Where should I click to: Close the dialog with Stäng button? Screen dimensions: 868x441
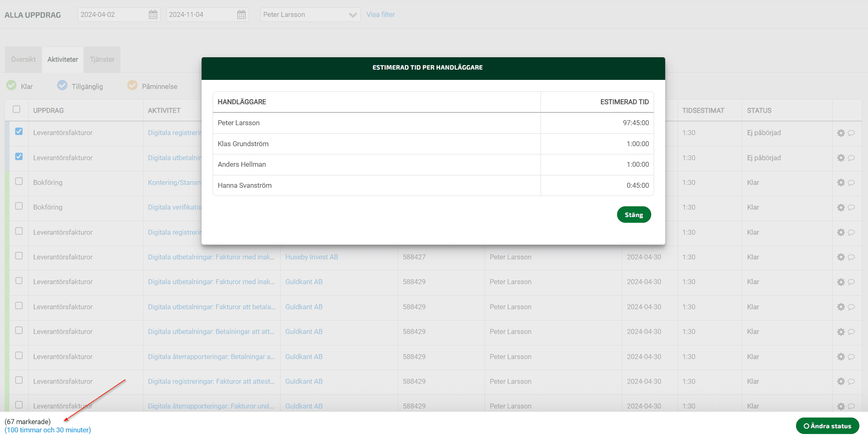pos(634,215)
